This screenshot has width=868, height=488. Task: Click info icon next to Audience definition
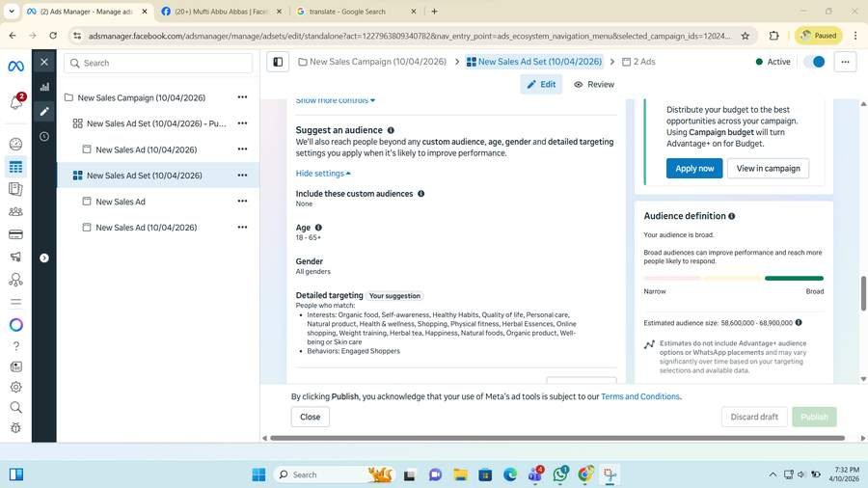732,216
